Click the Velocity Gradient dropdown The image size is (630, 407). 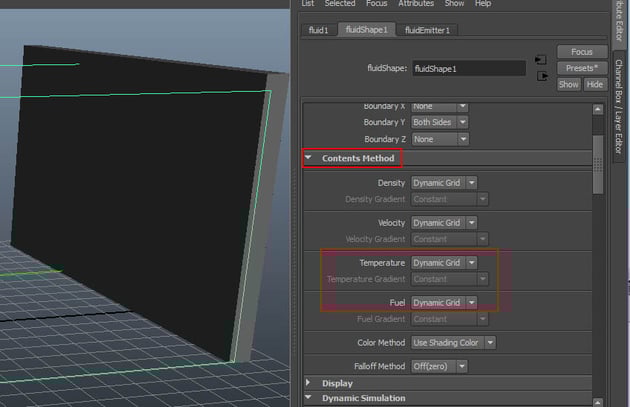[x=450, y=239]
